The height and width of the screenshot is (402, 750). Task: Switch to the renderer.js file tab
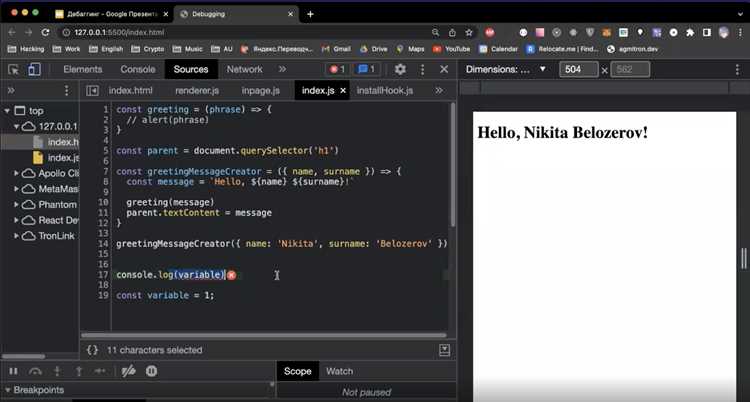[197, 90]
